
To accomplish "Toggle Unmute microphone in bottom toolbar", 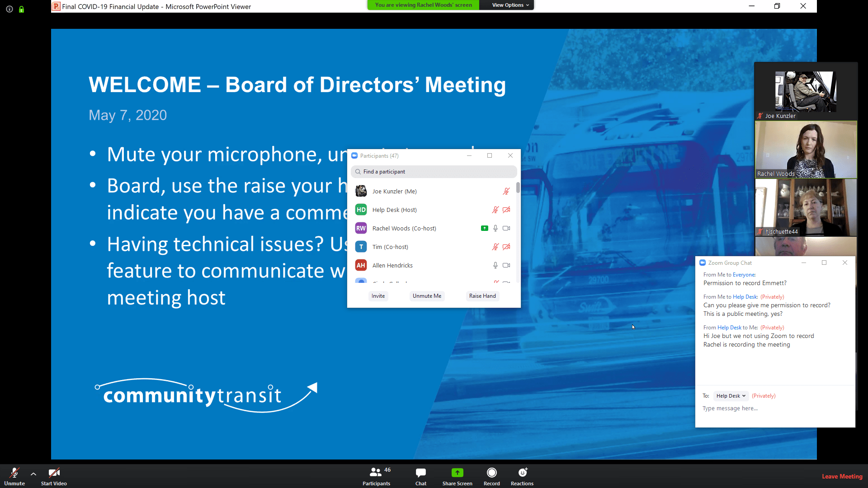I will pos(14,473).
